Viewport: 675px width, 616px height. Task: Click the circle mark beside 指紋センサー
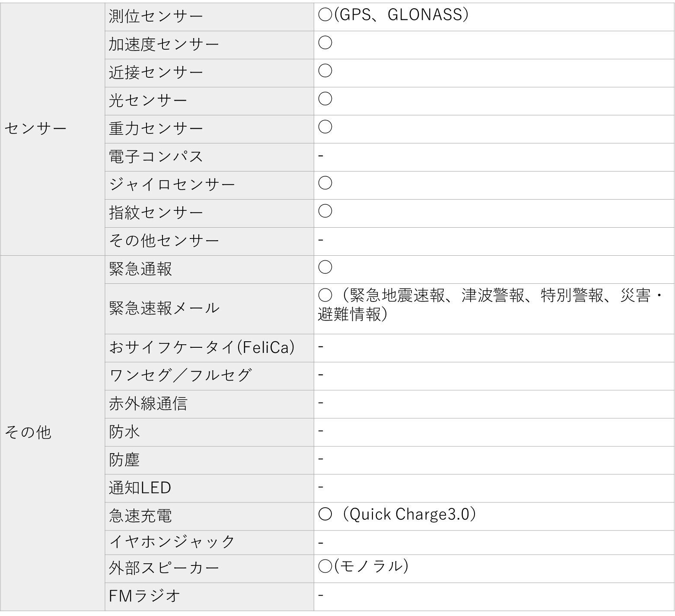coord(325,211)
